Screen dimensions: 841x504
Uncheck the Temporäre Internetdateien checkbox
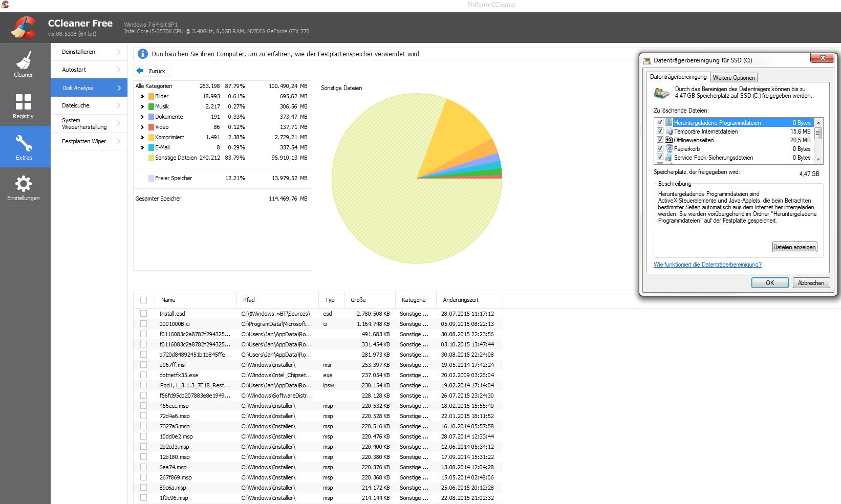pos(660,131)
